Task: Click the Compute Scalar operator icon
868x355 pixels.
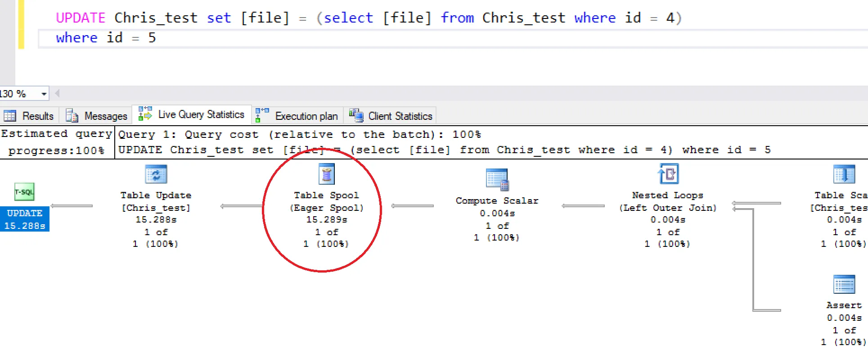Action: pos(497,179)
